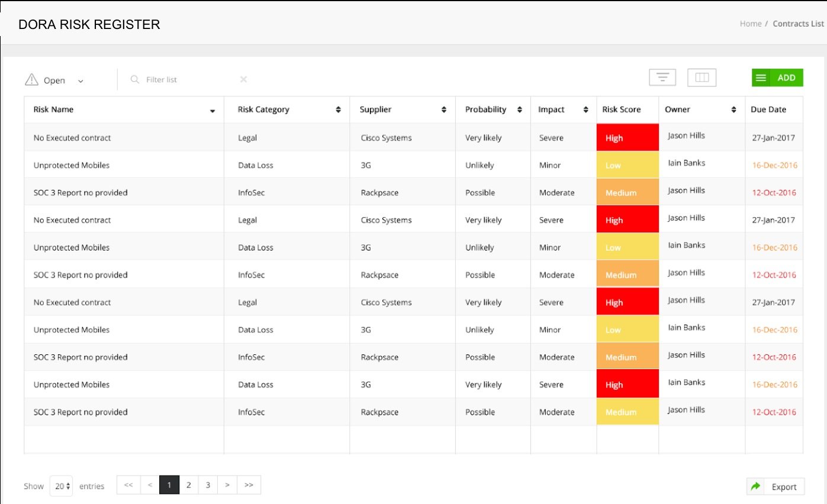The image size is (827, 504).
Task: Click the column layout view icon
Action: [x=702, y=77]
